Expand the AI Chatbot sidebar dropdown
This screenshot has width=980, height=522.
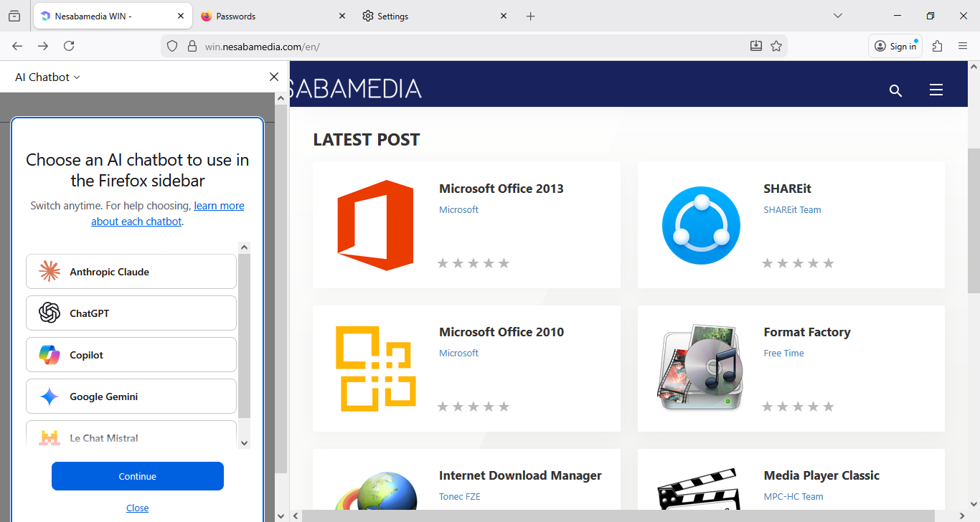pos(47,77)
